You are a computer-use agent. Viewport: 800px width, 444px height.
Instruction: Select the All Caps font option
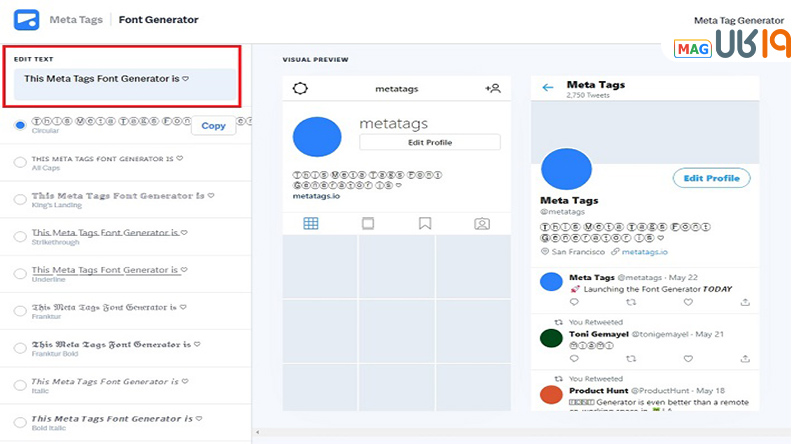point(20,162)
